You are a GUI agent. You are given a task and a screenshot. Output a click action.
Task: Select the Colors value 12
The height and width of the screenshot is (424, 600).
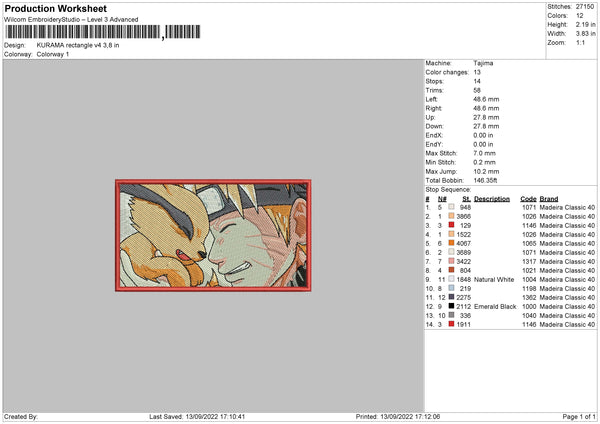point(580,16)
